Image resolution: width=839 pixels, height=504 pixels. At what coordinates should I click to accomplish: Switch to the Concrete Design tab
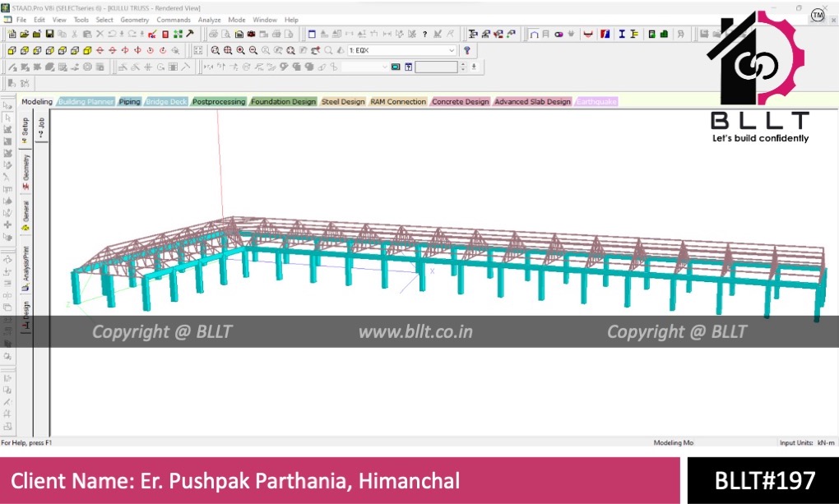460,102
